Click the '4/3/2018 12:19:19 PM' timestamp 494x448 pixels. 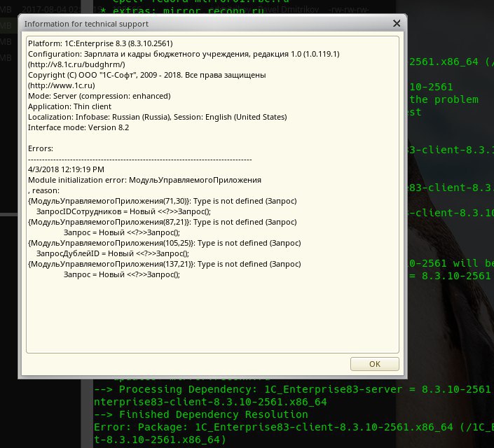pyautogui.click(x=66, y=169)
